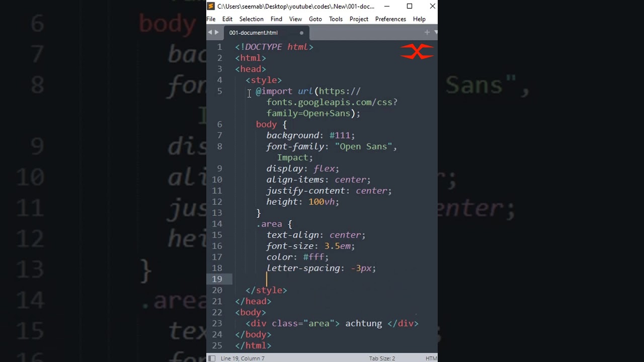This screenshot has height=362, width=644.
Task: Click the align-items: center declaration
Action: [x=318, y=179]
